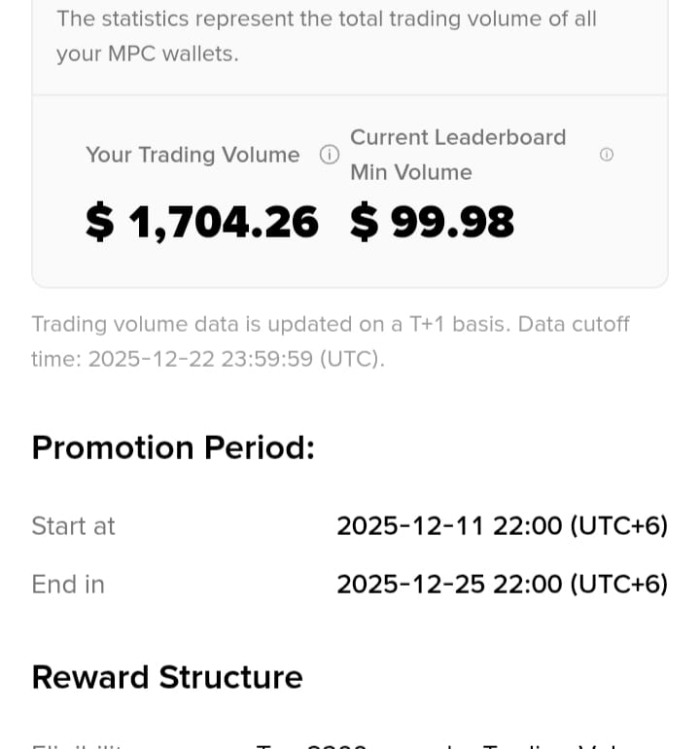Tap info icon beside Current Leaderboard Min Volume

pos(606,155)
